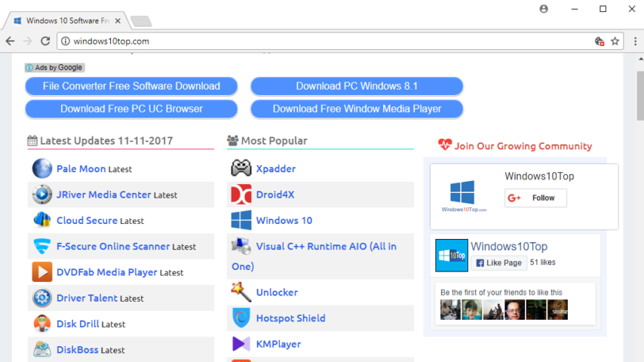This screenshot has width=644, height=362.
Task: Click the Facebook Like Page button
Action: pos(498,263)
